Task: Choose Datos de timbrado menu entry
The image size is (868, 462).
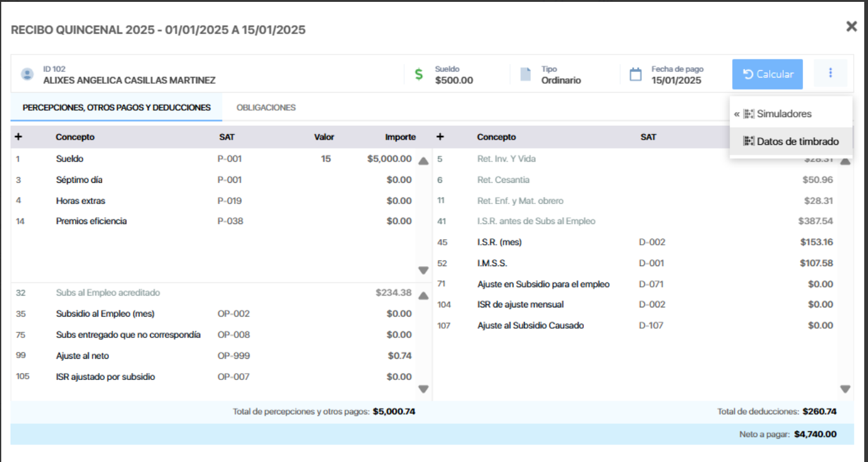Action: click(790, 141)
